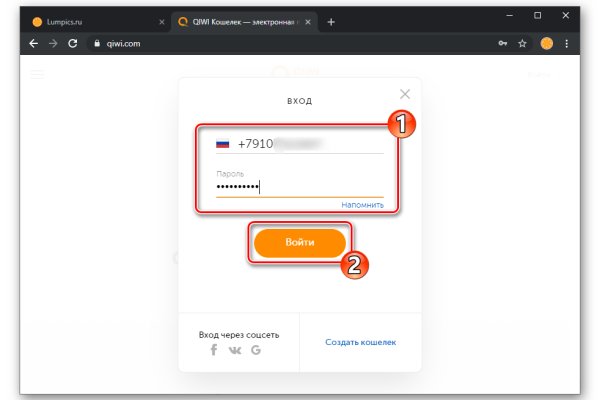Log in with Google icon
Screen dimensions: 600x400
click(x=256, y=350)
